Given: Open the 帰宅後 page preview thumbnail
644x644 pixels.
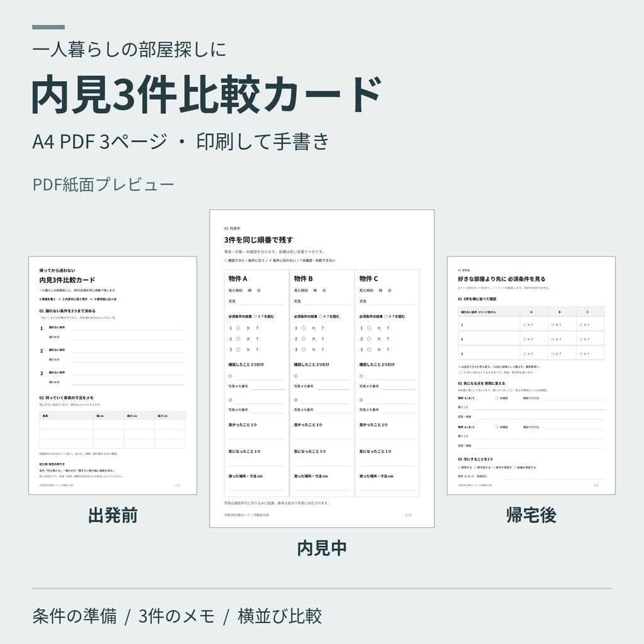Looking at the screenshot, I should 531,375.
